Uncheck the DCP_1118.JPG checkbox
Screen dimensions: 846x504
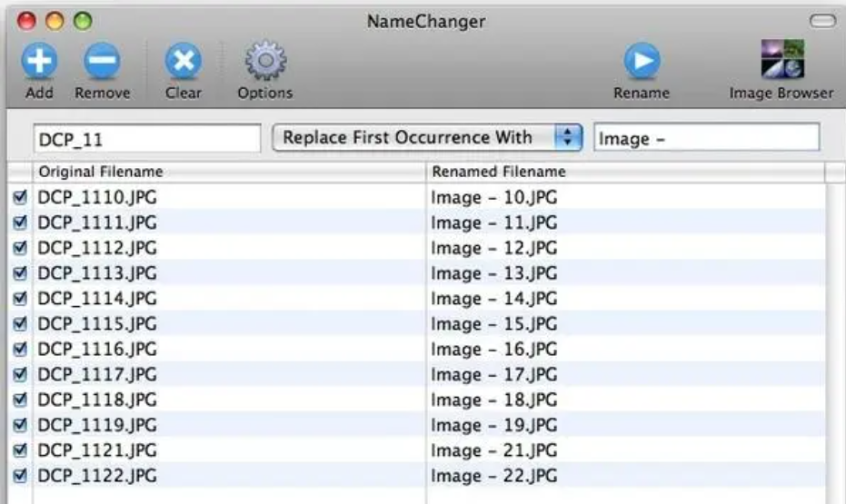tap(21, 400)
